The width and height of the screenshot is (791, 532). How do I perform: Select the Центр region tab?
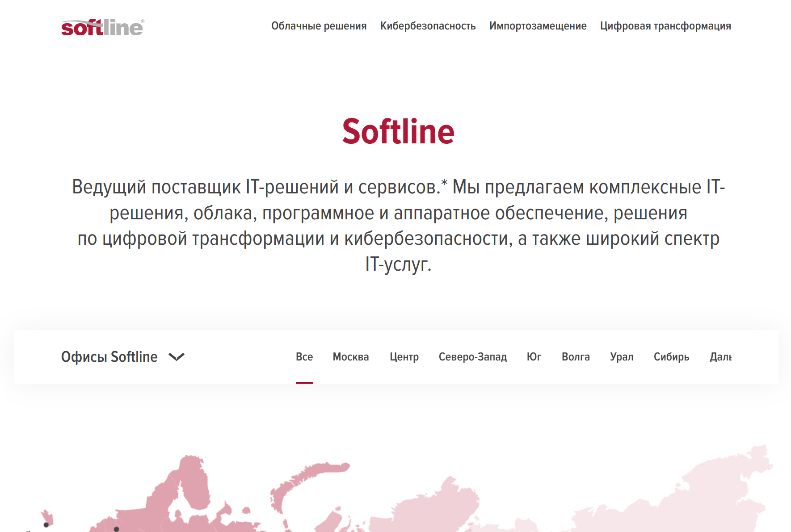click(404, 357)
